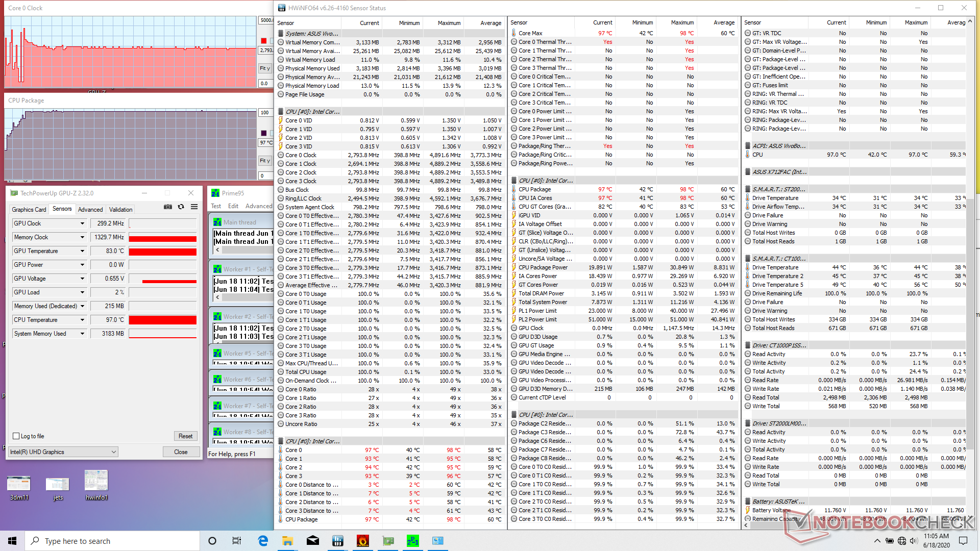Enable Log to file checkbox
This screenshot has width=980, height=551.
pos(16,436)
